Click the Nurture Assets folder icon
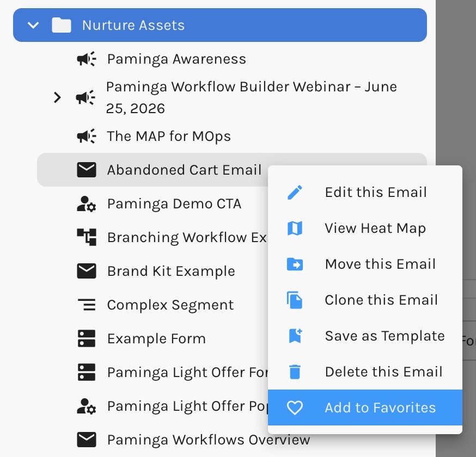The height and width of the screenshot is (457, 476). click(x=62, y=25)
